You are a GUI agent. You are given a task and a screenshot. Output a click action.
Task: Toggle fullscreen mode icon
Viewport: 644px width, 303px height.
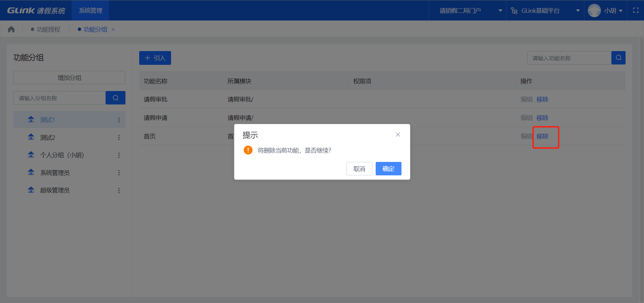[636, 10]
